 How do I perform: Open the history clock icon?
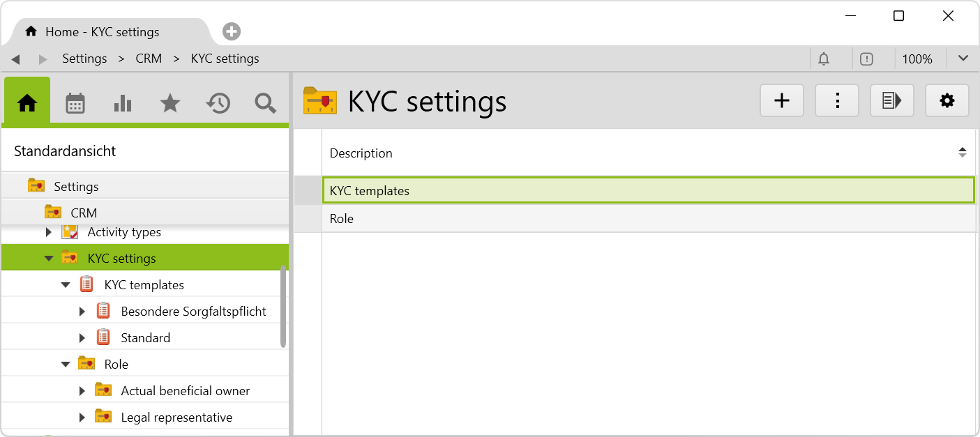click(x=218, y=103)
